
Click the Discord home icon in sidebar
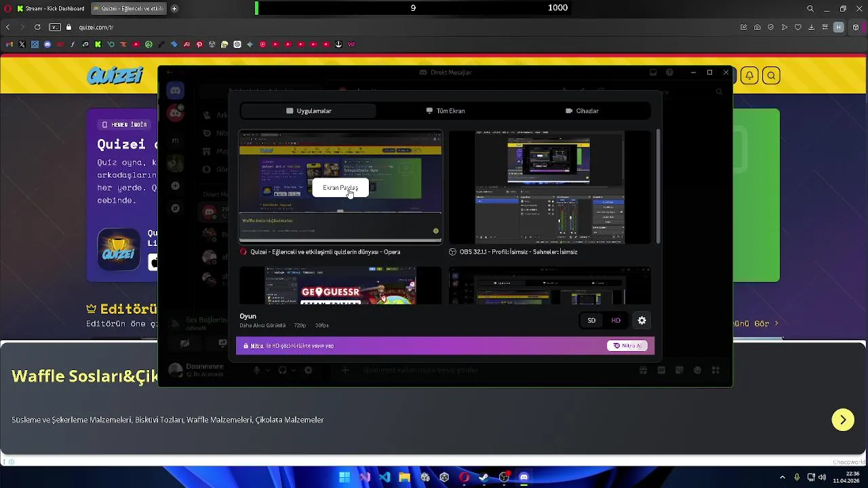click(176, 90)
